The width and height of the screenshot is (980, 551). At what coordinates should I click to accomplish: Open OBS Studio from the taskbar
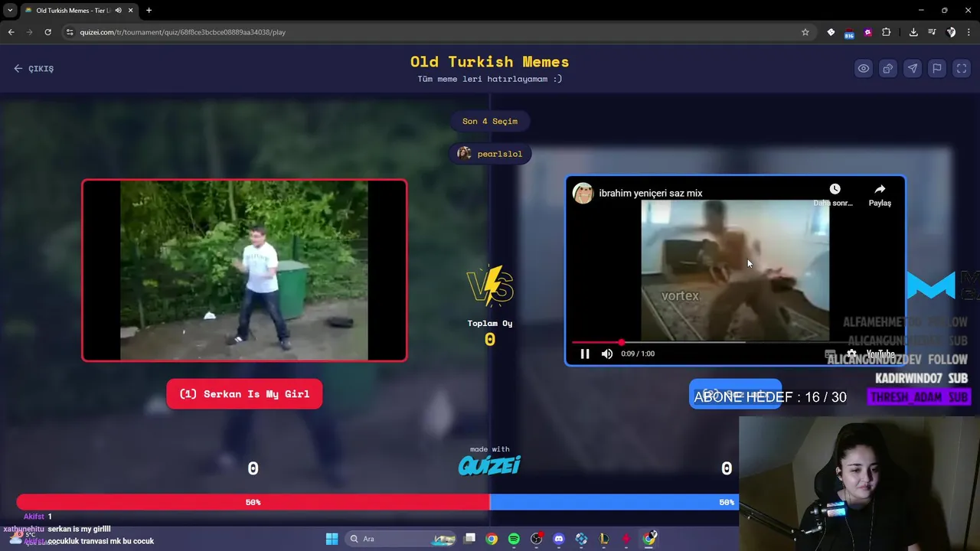point(537,539)
